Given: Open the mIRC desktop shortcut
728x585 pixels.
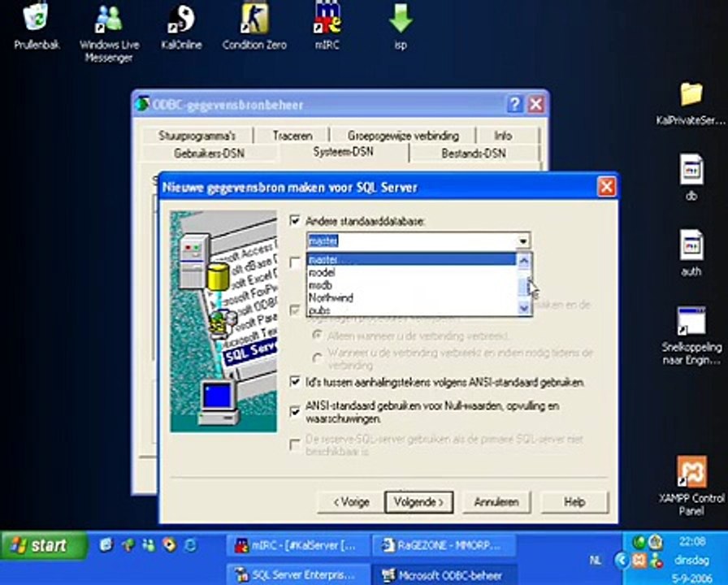Looking at the screenshot, I should click(x=327, y=27).
